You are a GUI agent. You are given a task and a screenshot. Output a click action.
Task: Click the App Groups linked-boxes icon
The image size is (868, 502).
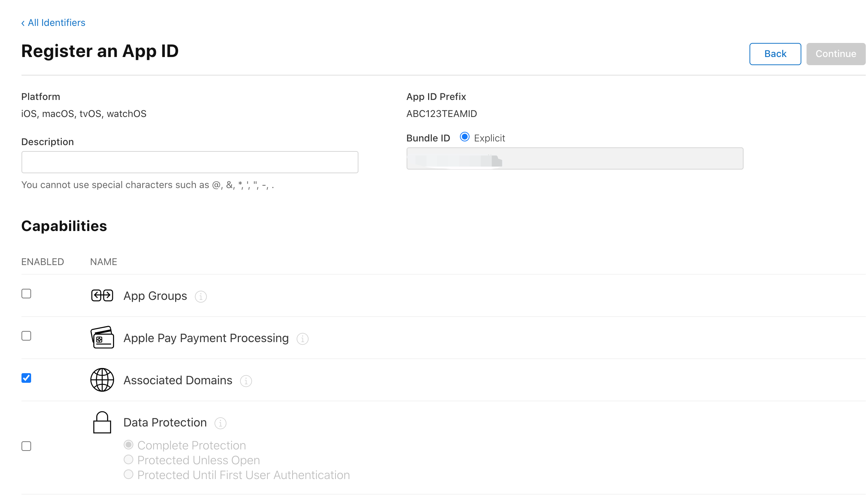point(102,295)
